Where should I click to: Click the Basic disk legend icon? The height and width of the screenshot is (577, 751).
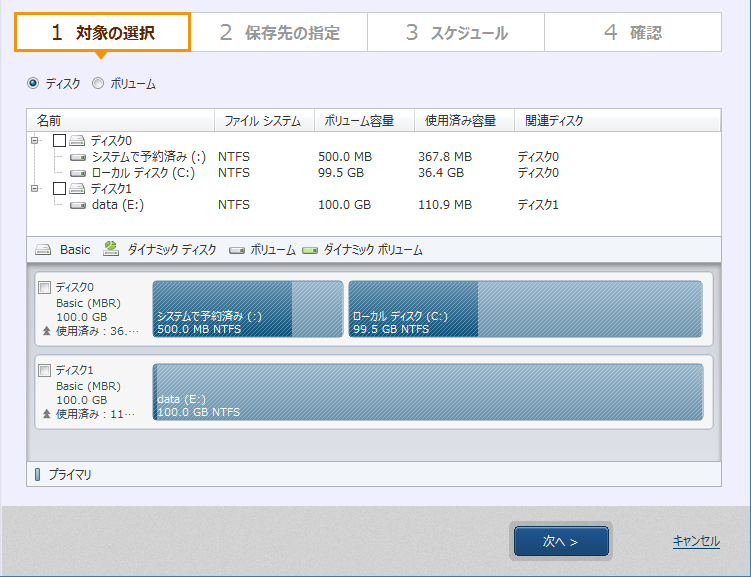[x=43, y=250]
